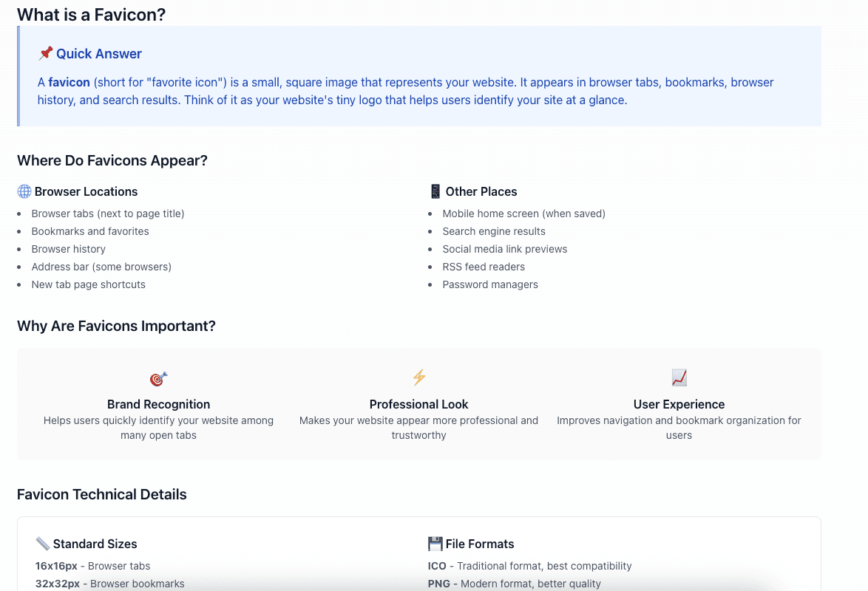Click the phone icon next to Other Places
868x591 pixels.
point(435,191)
